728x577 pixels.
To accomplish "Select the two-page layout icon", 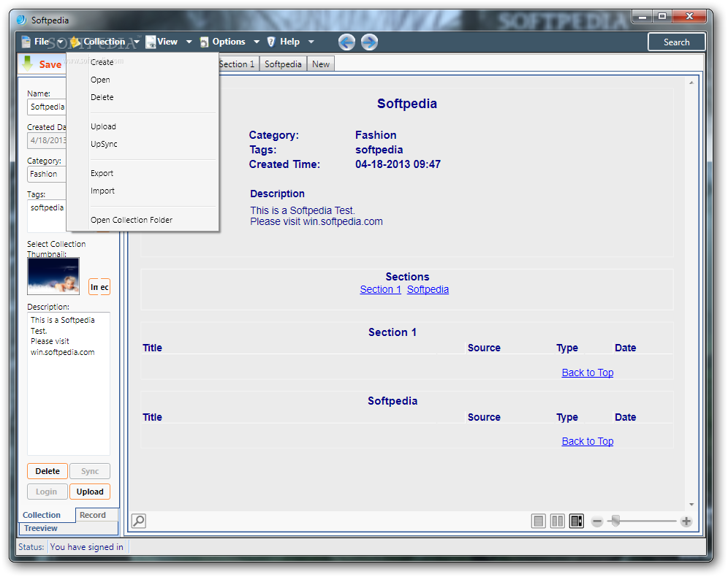I will click(557, 521).
